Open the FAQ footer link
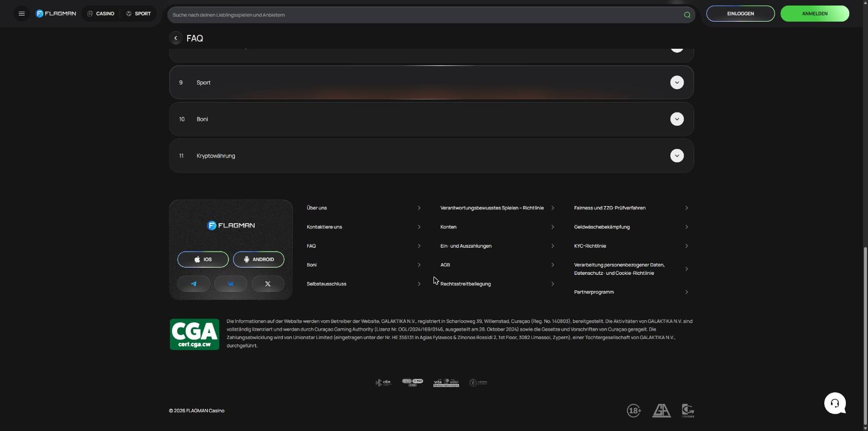The width and height of the screenshot is (868, 431). click(x=364, y=246)
